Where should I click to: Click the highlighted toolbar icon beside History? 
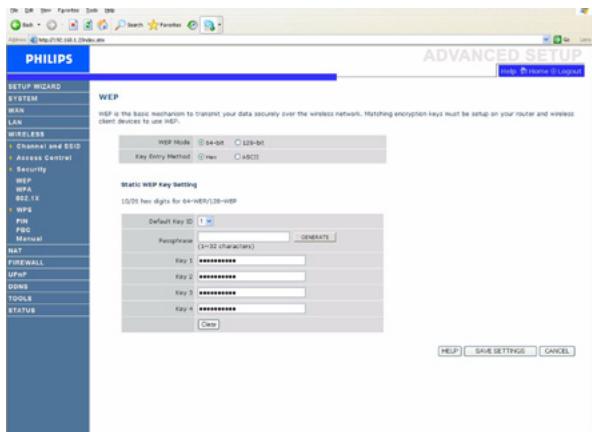point(209,25)
